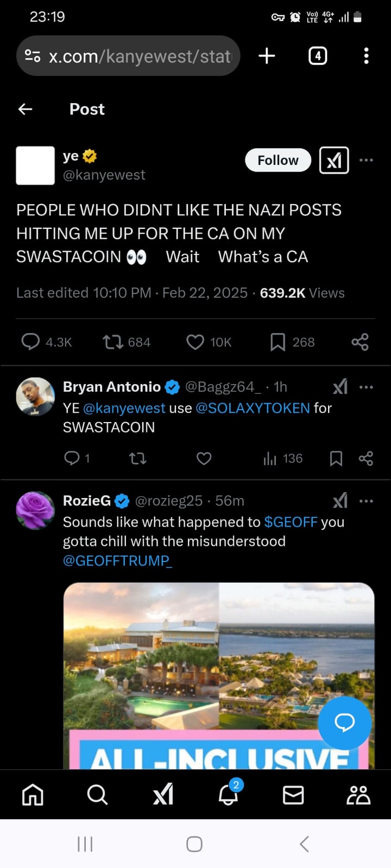Like ye's post with the heart icon
391x868 pixels.
point(195,342)
